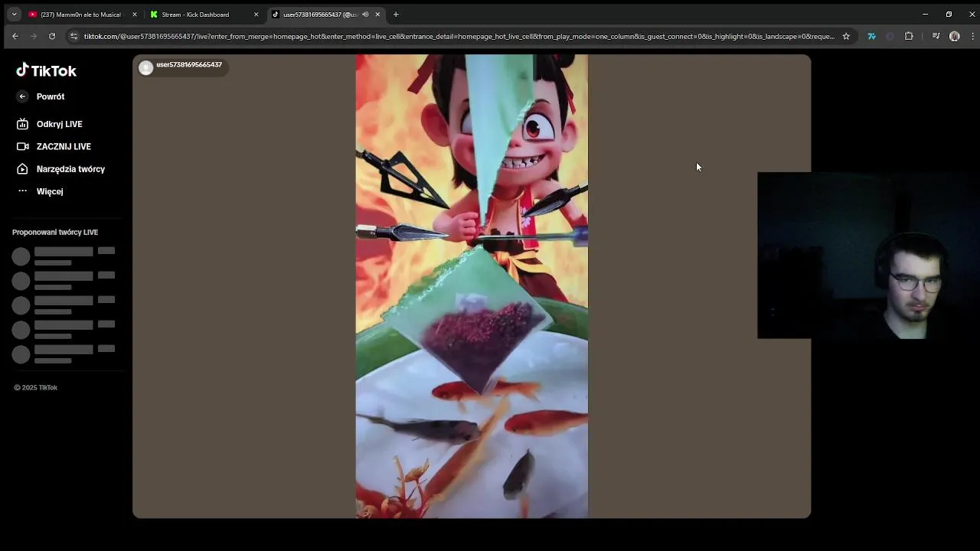Click the live stream video

tap(472, 286)
